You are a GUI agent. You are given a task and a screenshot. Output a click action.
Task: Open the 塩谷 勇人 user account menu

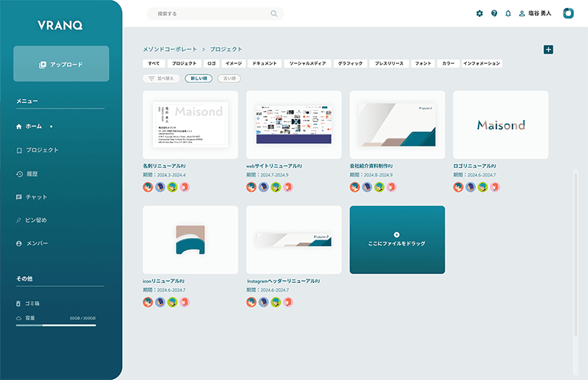(535, 13)
